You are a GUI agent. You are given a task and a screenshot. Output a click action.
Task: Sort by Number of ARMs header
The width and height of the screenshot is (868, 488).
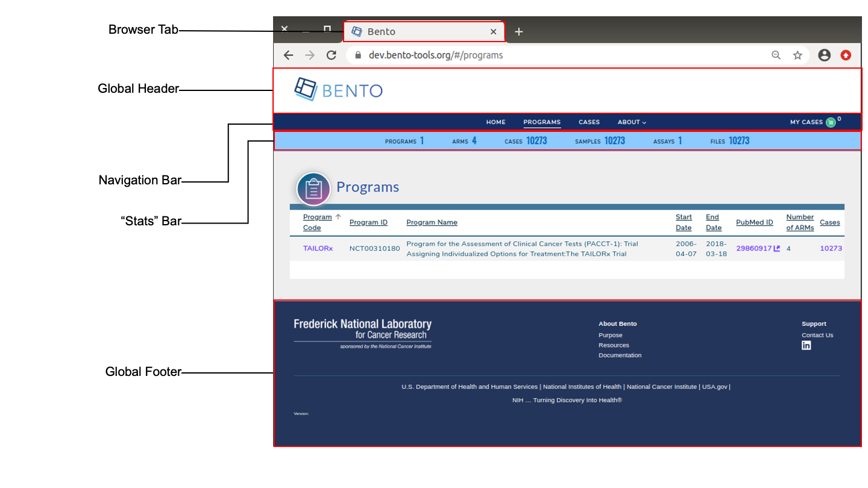tap(800, 222)
